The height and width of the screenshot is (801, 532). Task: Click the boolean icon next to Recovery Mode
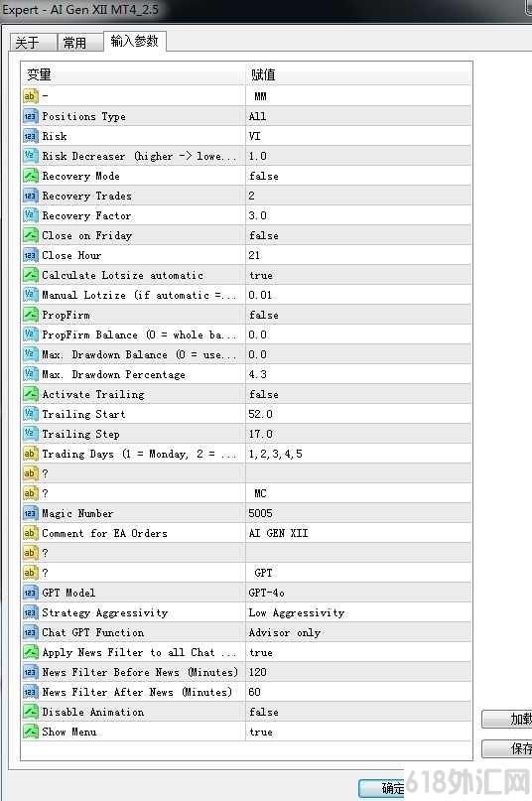point(30,176)
